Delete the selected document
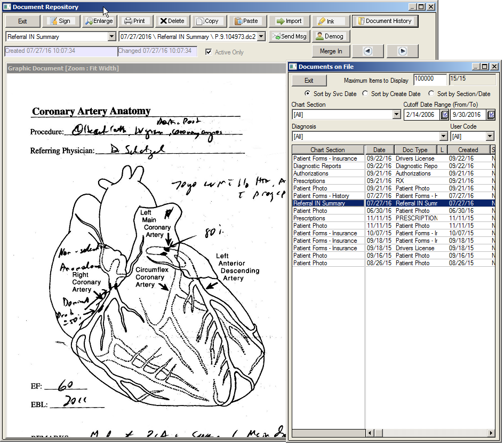504x445 pixels. tap(172, 21)
